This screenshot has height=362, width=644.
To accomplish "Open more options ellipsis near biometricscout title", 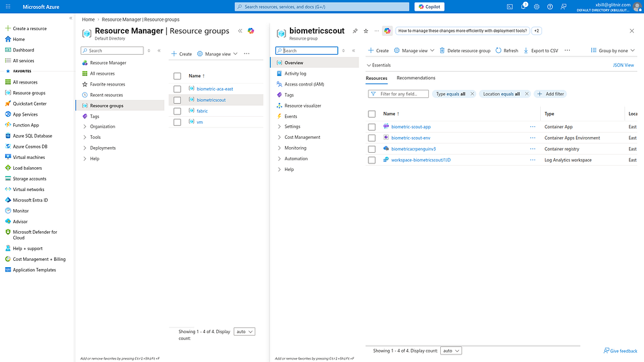I will point(377,31).
